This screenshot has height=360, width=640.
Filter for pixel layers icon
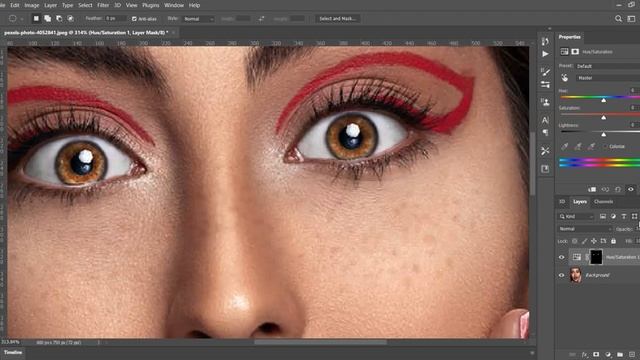pyautogui.click(x=603, y=216)
